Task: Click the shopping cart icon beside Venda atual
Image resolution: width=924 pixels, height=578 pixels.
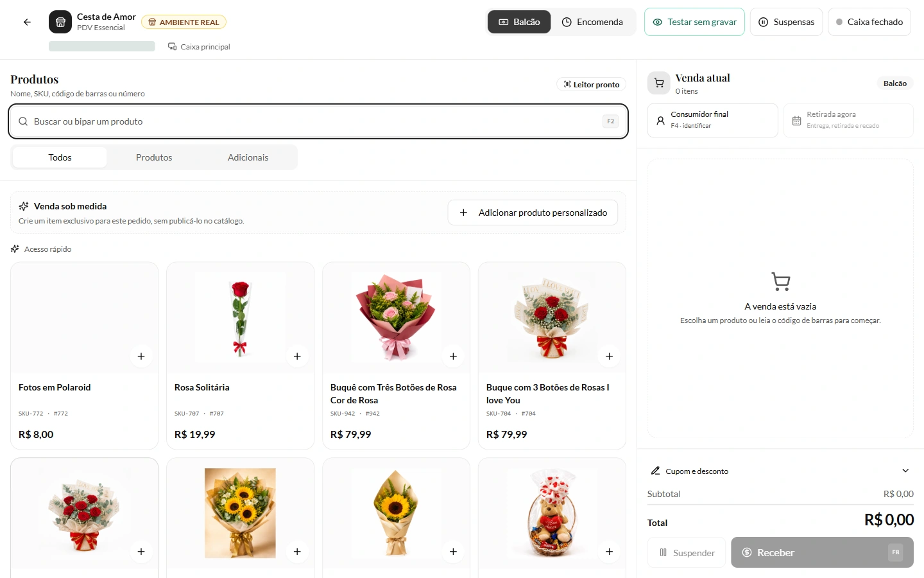Action: [x=659, y=83]
